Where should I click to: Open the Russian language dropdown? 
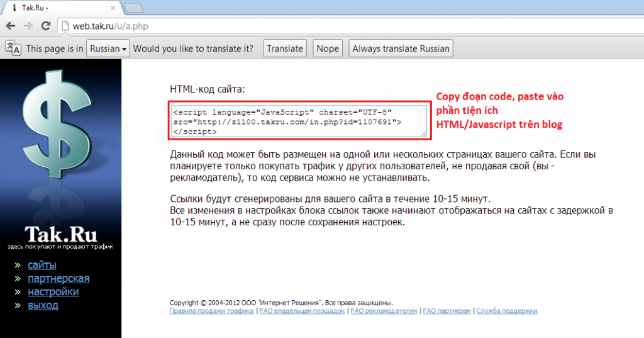click(108, 48)
